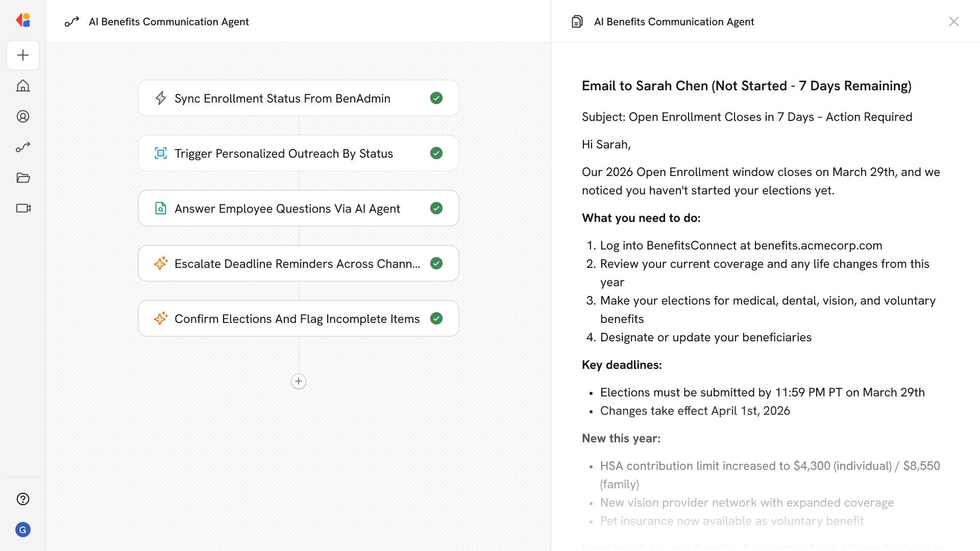Click the app logo in top-left
The width and height of the screenshot is (980, 551).
point(23,20)
